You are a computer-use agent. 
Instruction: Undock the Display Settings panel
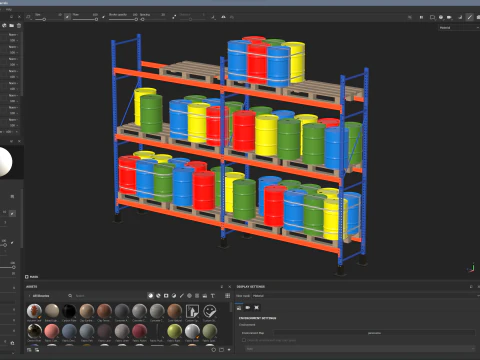click(471, 287)
